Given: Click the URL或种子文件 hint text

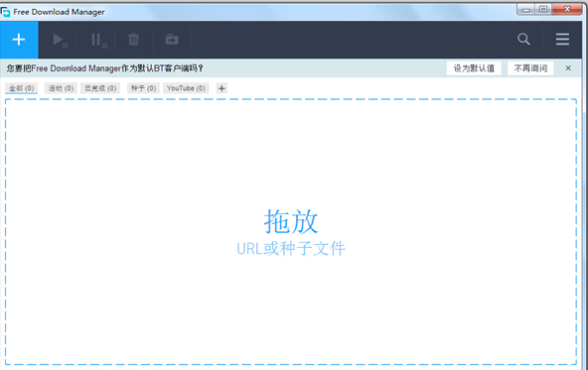Looking at the screenshot, I should pos(291,249).
